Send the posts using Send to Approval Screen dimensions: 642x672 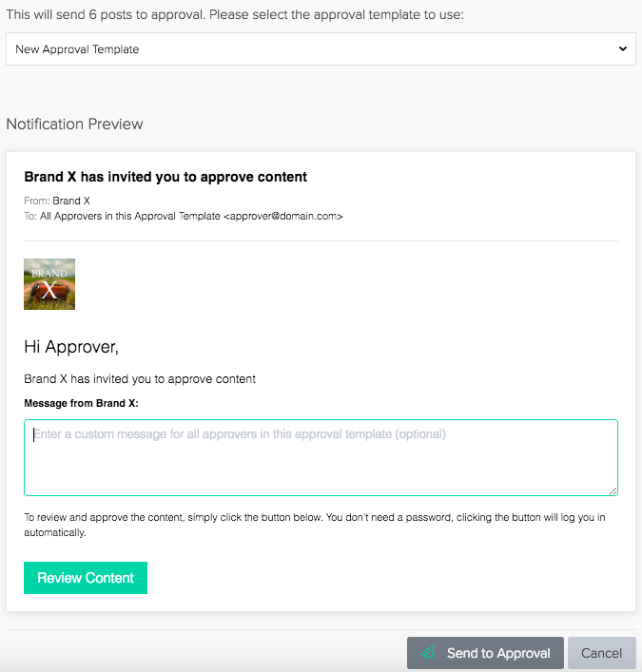485,653
